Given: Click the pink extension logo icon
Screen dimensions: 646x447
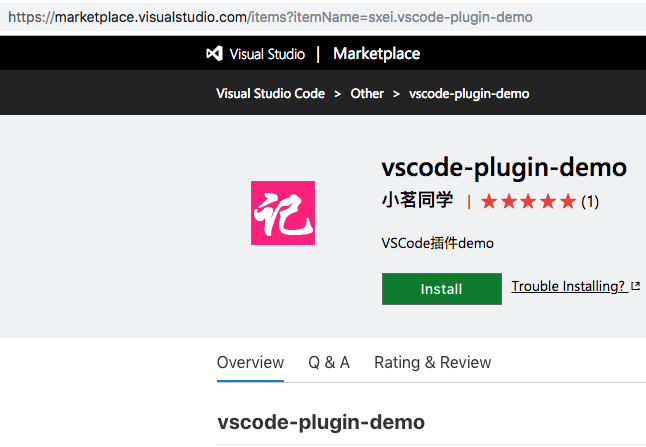Looking at the screenshot, I should tap(283, 213).
